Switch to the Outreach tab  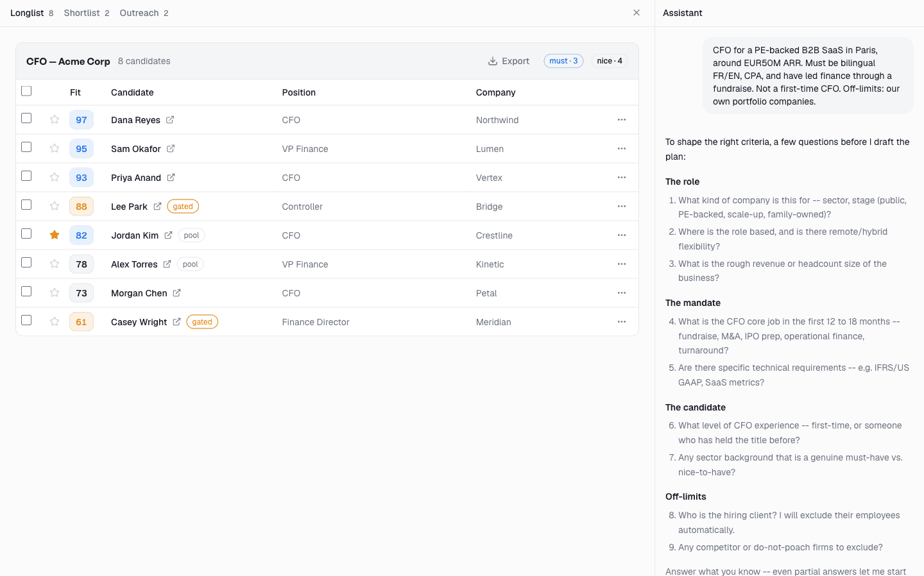[x=144, y=13]
